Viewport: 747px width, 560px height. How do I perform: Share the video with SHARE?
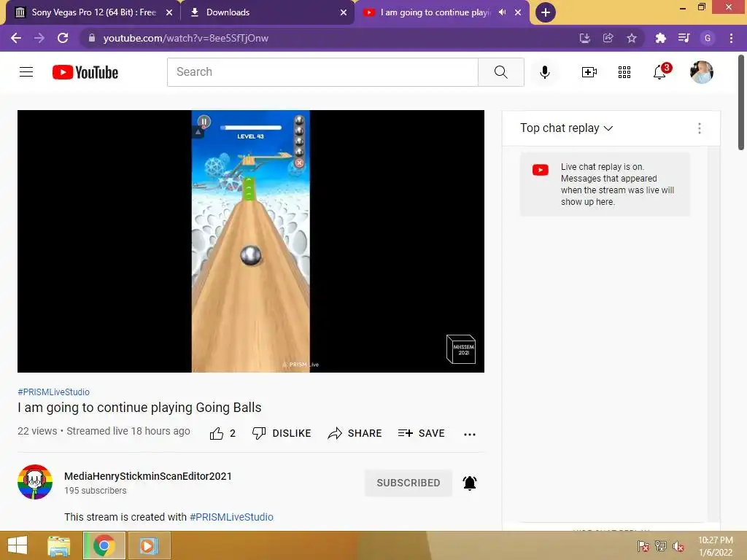pos(355,433)
